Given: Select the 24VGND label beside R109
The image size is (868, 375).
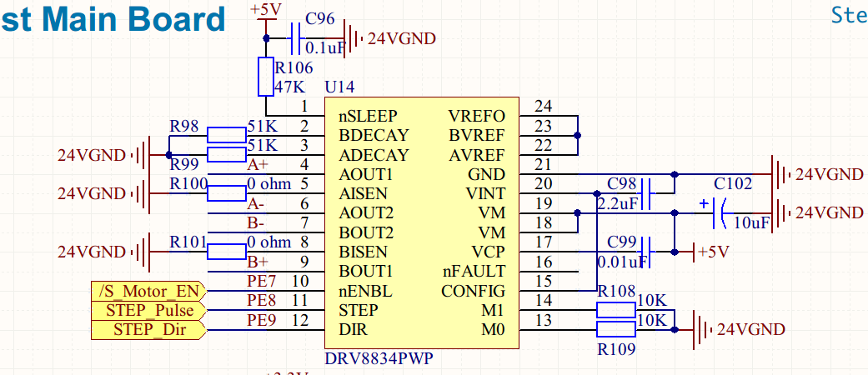Looking at the screenshot, I should [x=751, y=330].
